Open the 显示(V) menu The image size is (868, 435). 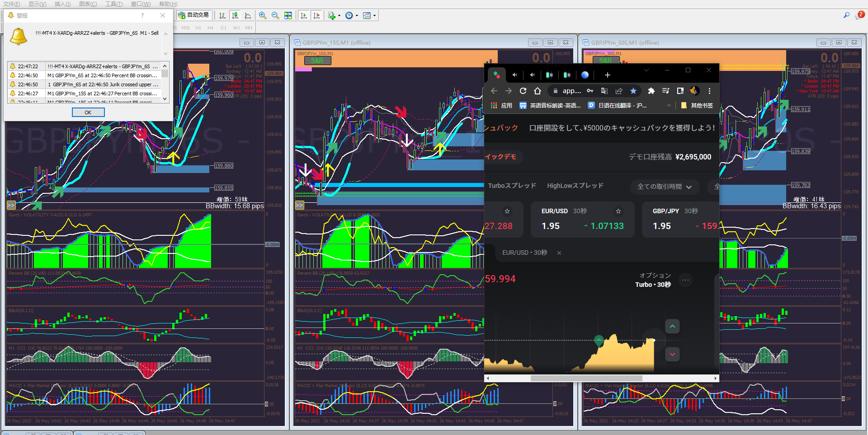(x=38, y=4)
